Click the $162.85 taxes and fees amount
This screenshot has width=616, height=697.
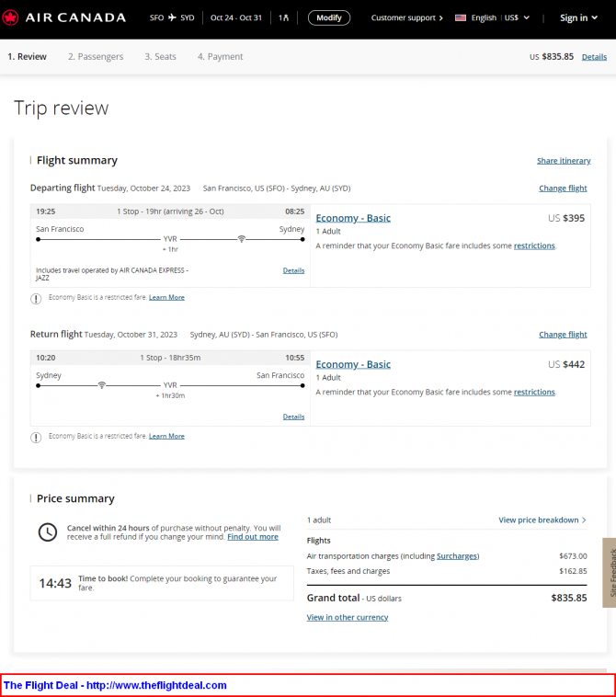pos(573,571)
